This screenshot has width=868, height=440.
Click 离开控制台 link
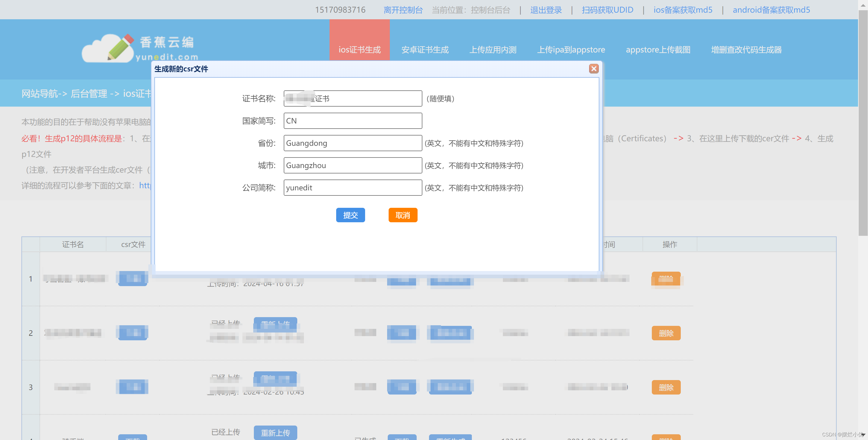click(403, 10)
